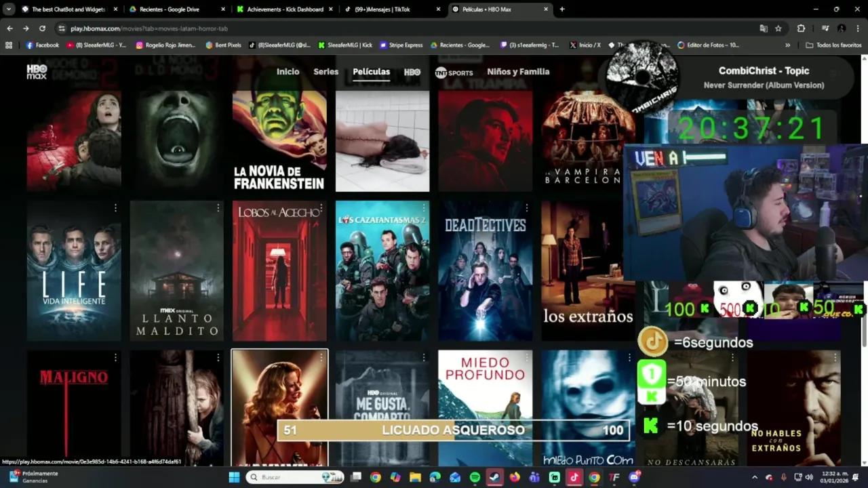Open the Stripe Express bookmark
The height and width of the screenshot is (488, 868).
(401, 45)
